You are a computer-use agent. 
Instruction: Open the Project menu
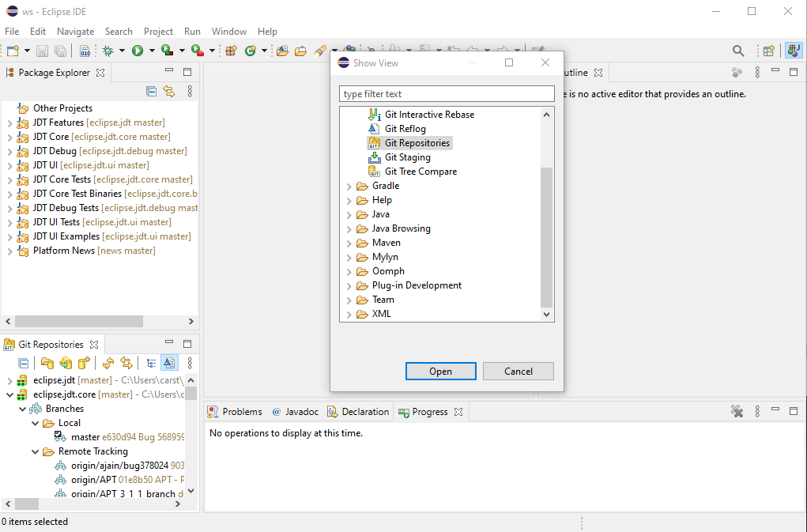click(x=158, y=32)
